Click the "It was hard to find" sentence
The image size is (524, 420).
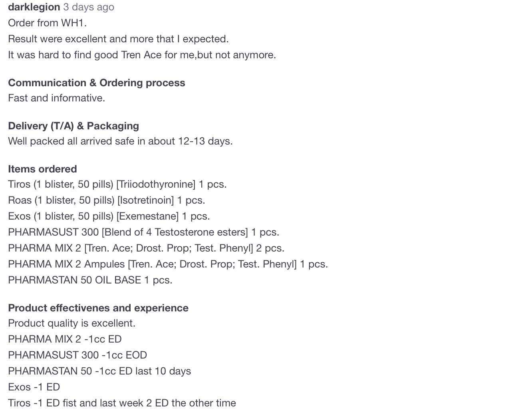[142, 55]
